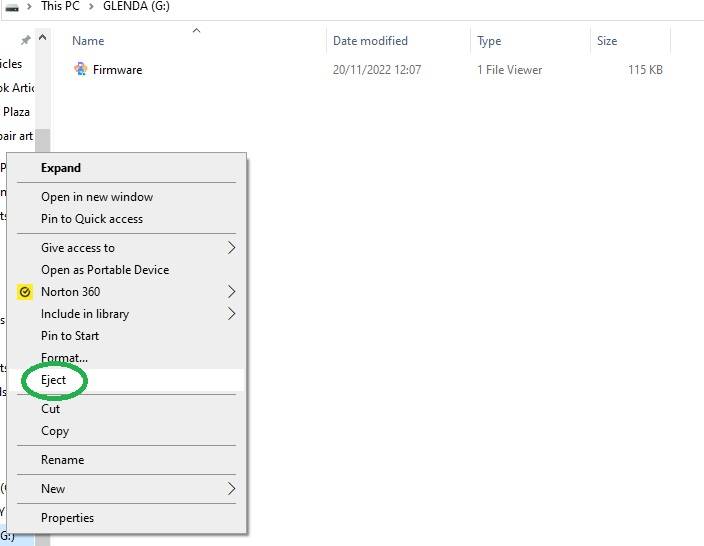Click the 20/11/2022 12:07 date cell
The width and height of the screenshot is (704, 546).
click(x=377, y=70)
